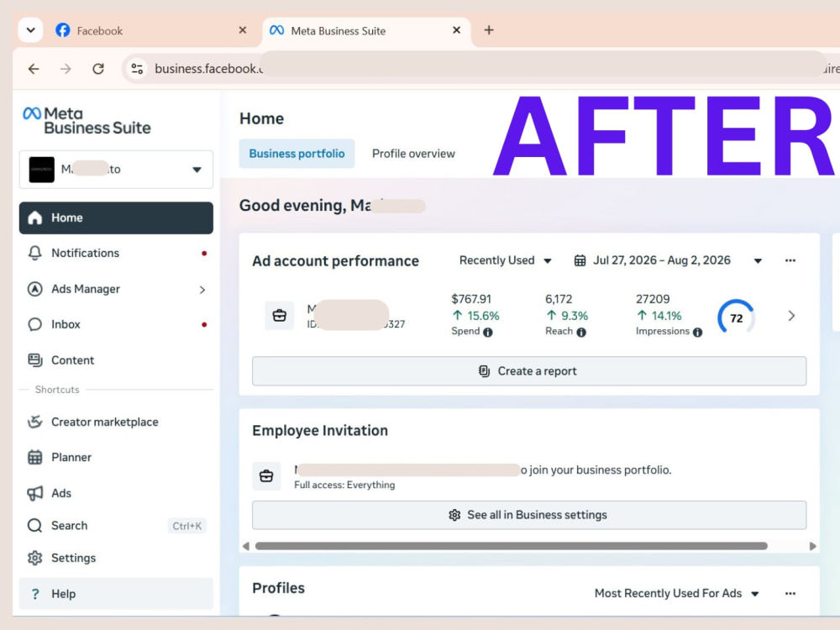View site information icon in address bar
The height and width of the screenshot is (630, 840).
coord(137,69)
